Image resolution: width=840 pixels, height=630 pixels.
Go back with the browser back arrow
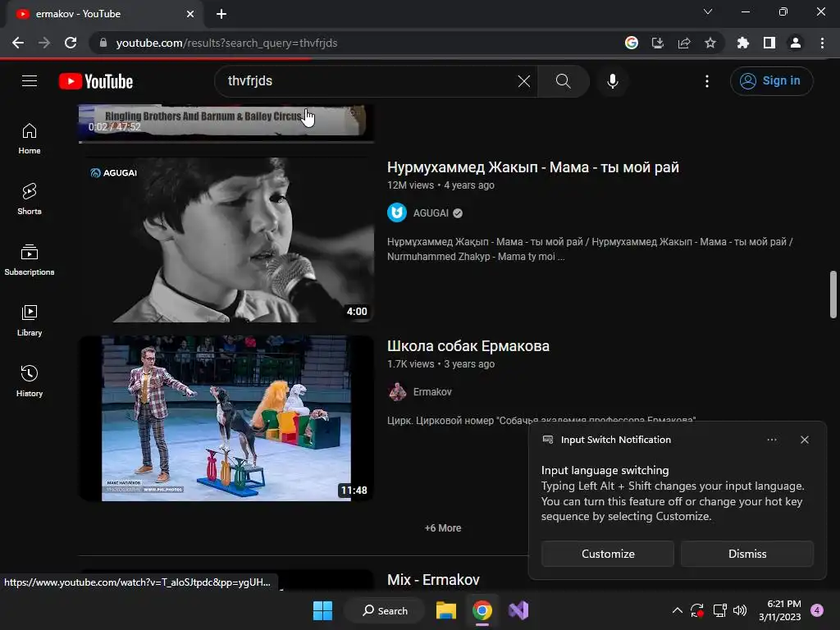tap(18, 43)
